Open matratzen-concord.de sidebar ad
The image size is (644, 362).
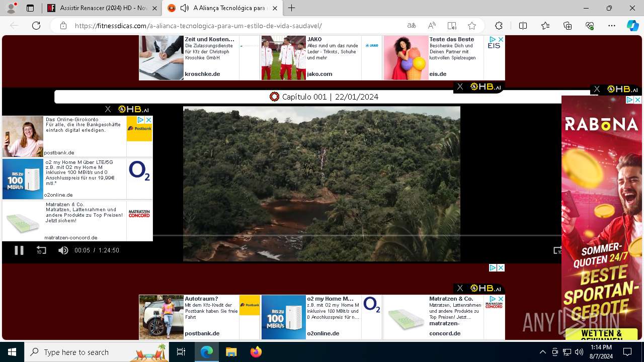pos(77,221)
